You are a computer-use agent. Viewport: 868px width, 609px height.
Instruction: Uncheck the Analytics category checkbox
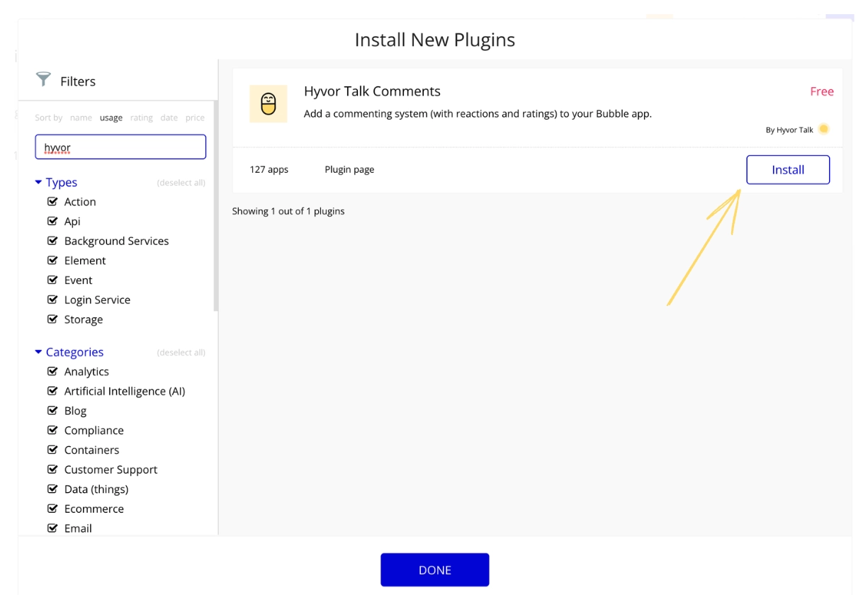coord(52,372)
